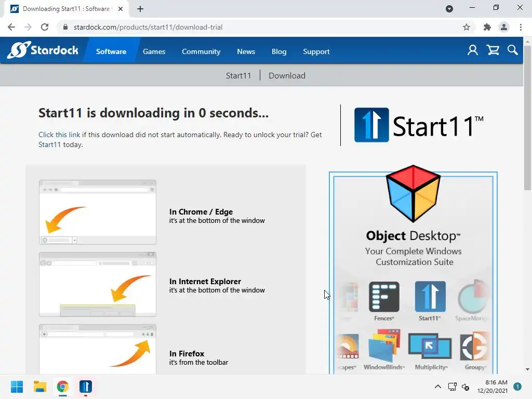Click the large Start11 product logo
Image resolution: width=532 pixels, height=399 pixels.
point(419,125)
